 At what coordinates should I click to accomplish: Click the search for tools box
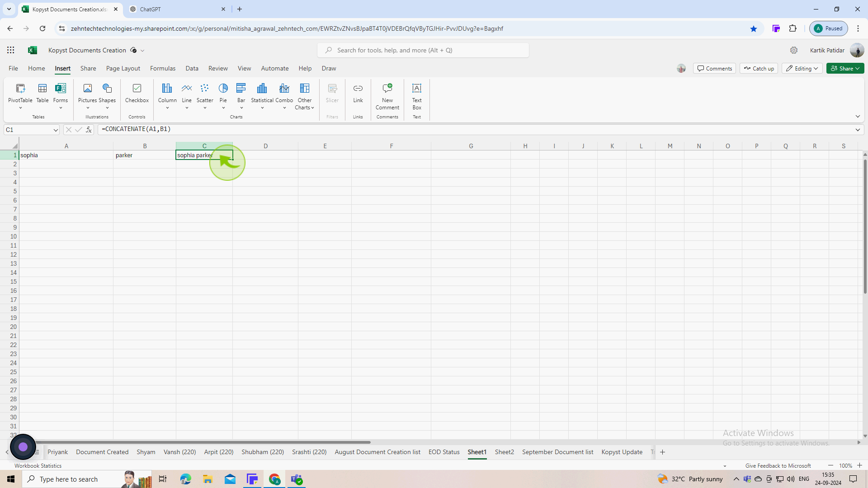(x=423, y=50)
